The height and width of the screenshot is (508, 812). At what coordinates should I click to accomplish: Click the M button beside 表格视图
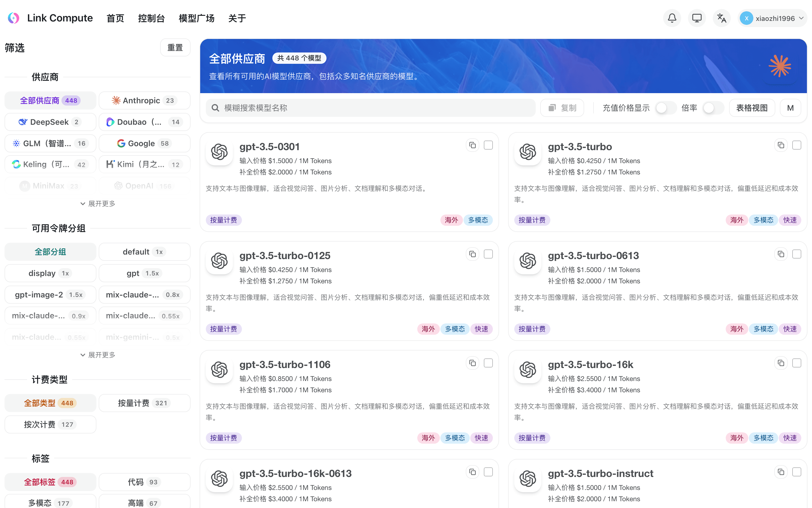click(790, 108)
